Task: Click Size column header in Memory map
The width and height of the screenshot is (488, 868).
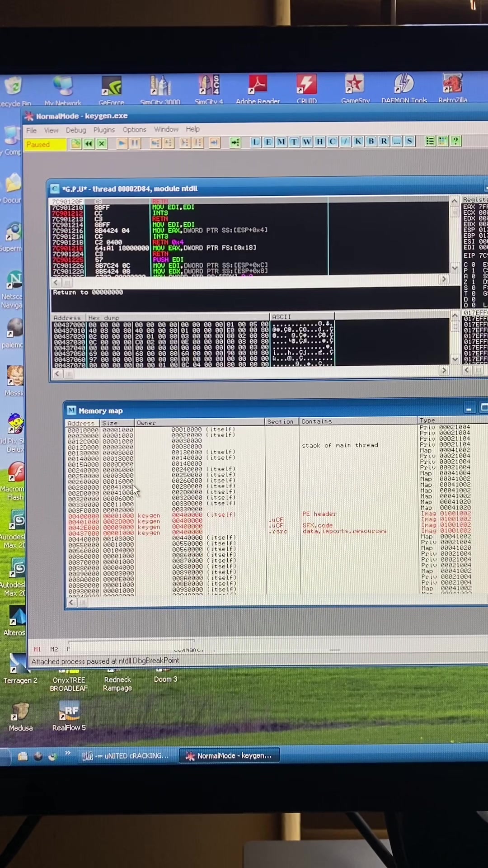Action: click(x=117, y=423)
